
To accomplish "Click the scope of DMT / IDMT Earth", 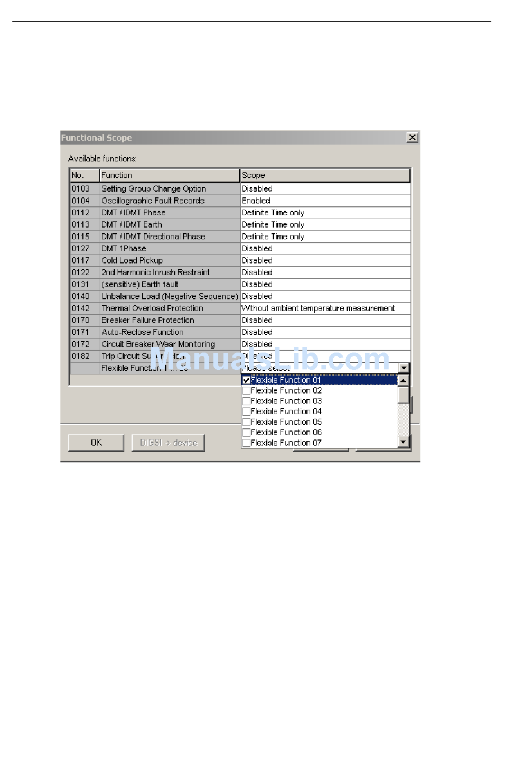I will pyautogui.click(x=325, y=225).
